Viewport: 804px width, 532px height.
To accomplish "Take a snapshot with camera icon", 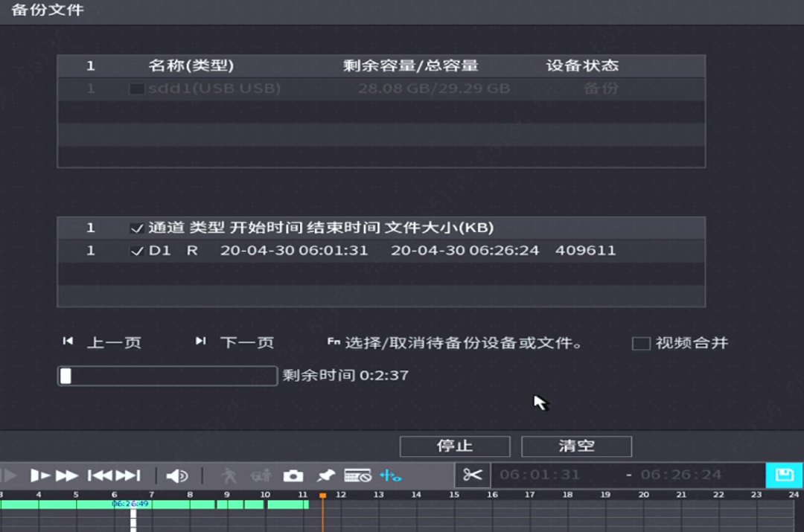I will point(293,476).
